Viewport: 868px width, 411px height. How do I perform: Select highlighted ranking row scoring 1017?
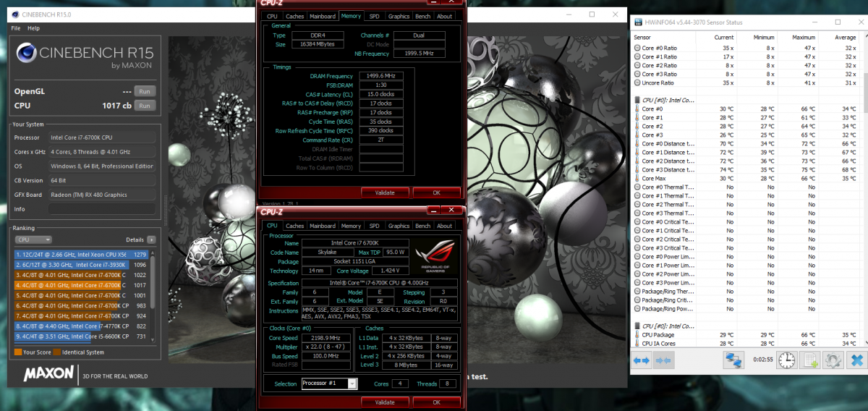(81, 285)
